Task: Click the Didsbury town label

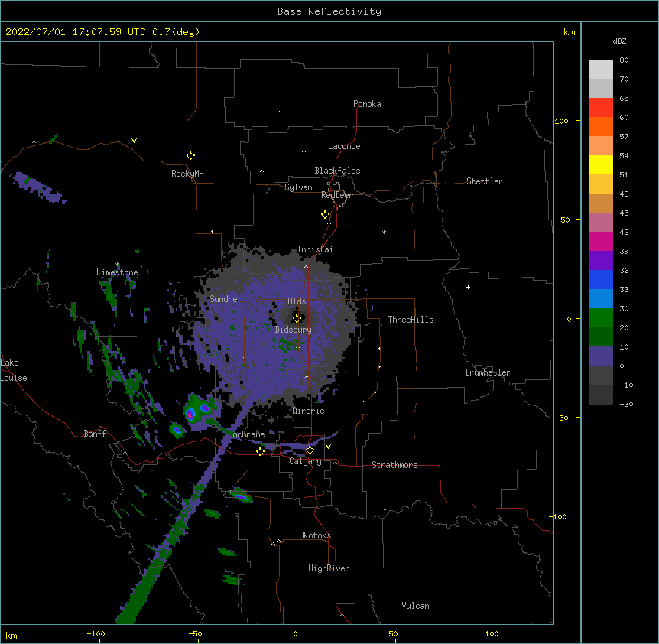Action: (294, 330)
